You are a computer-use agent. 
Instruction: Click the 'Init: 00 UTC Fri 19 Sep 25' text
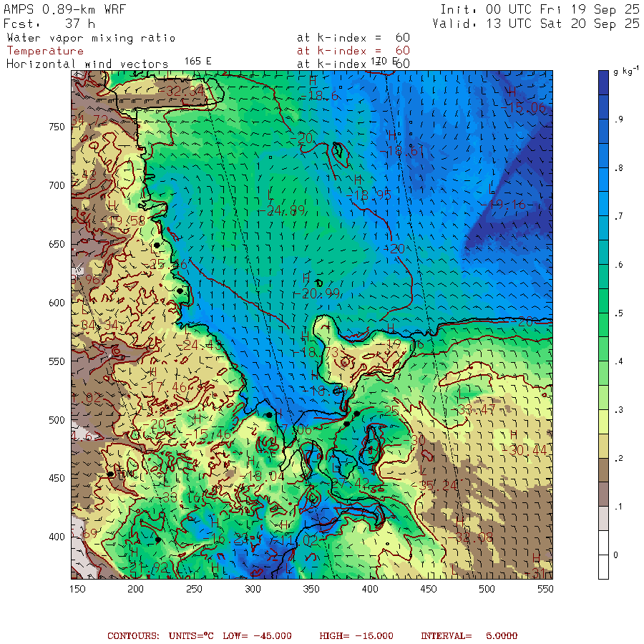pyautogui.click(x=540, y=10)
